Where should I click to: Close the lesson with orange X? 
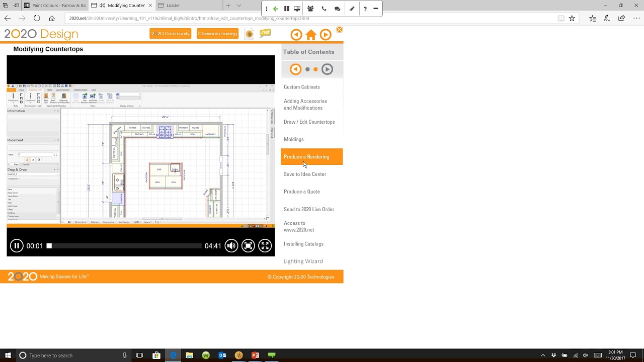[x=340, y=30]
